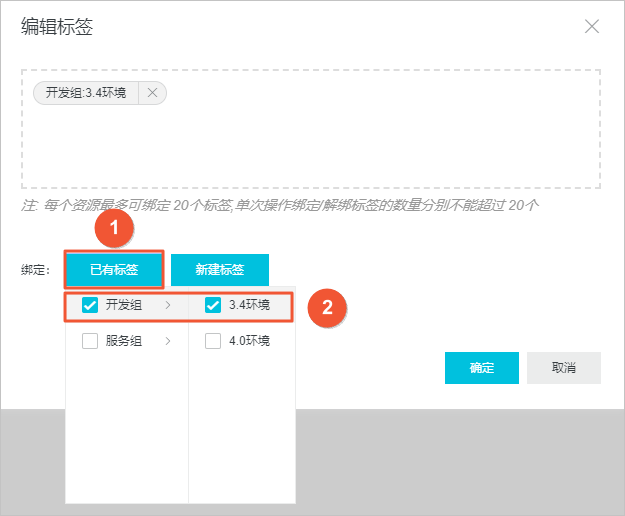
Task: Check the 服务组 checkbox
Action: coord(90,341)
